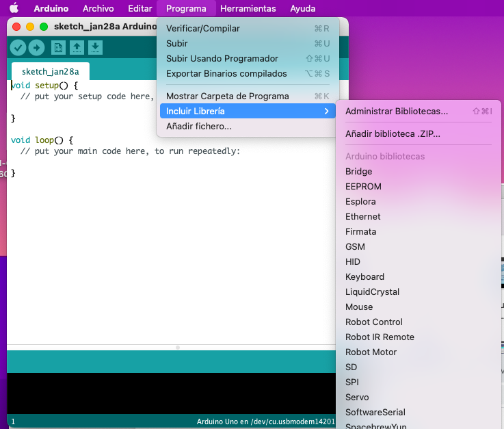Click the New sketch document icon
Screen dimensions: 504x429
(x=58, y=48)
